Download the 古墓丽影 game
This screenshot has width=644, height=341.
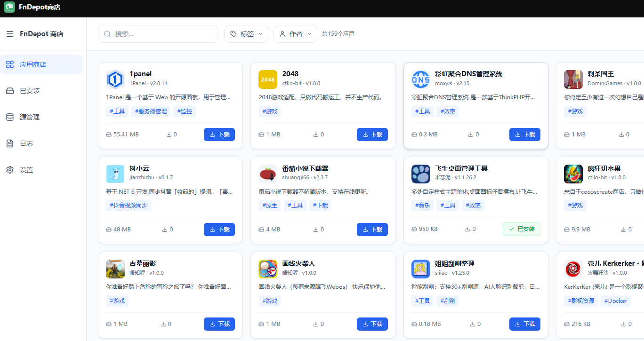coord(219,324)
